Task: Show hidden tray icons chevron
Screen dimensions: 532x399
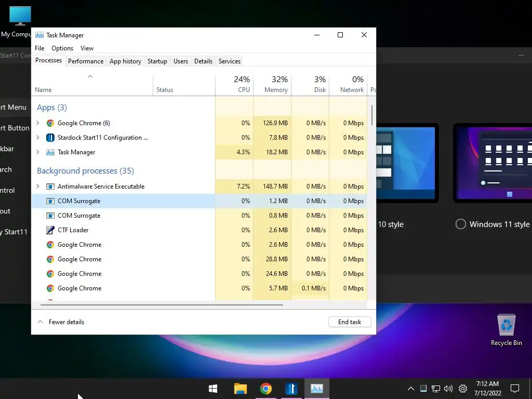Action: 410,389
